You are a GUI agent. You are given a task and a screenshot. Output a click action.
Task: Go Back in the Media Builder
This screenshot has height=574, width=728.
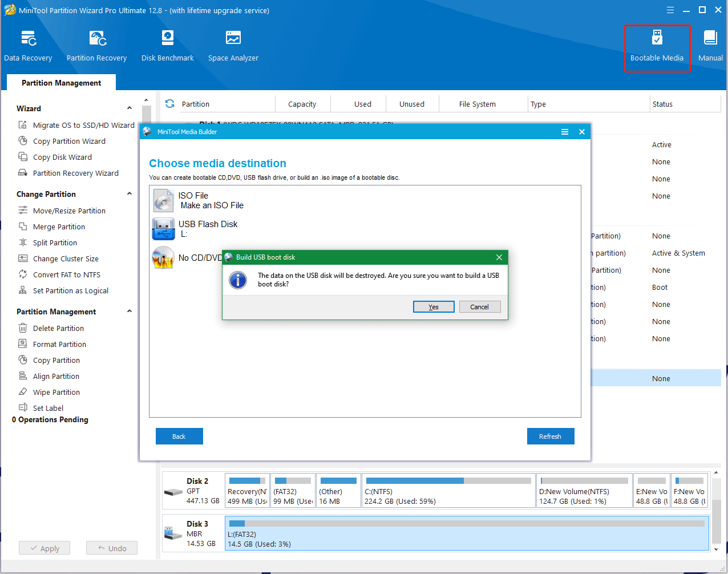[x=179, y=436]
